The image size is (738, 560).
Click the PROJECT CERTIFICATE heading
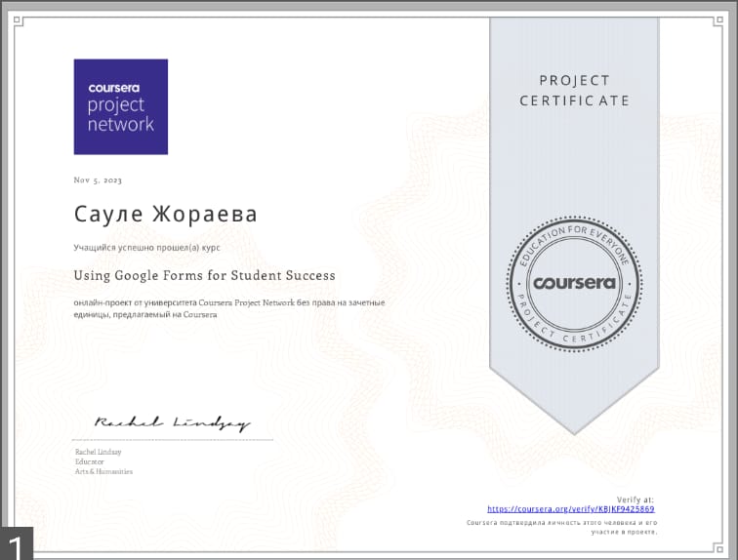574,91
